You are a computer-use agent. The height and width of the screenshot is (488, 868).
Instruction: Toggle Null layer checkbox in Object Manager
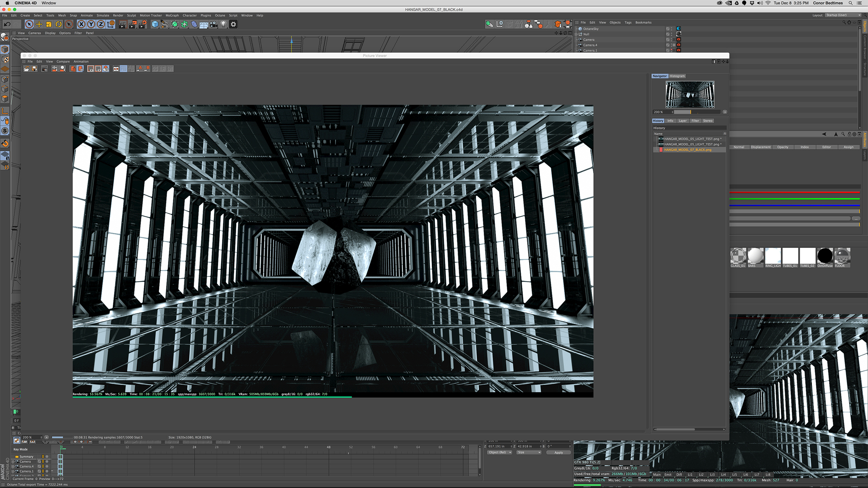pyautogui.click(x=667, y=34)
